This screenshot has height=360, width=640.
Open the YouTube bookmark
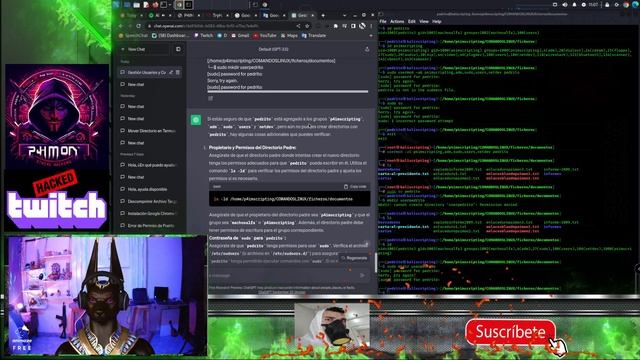[264, 36]
